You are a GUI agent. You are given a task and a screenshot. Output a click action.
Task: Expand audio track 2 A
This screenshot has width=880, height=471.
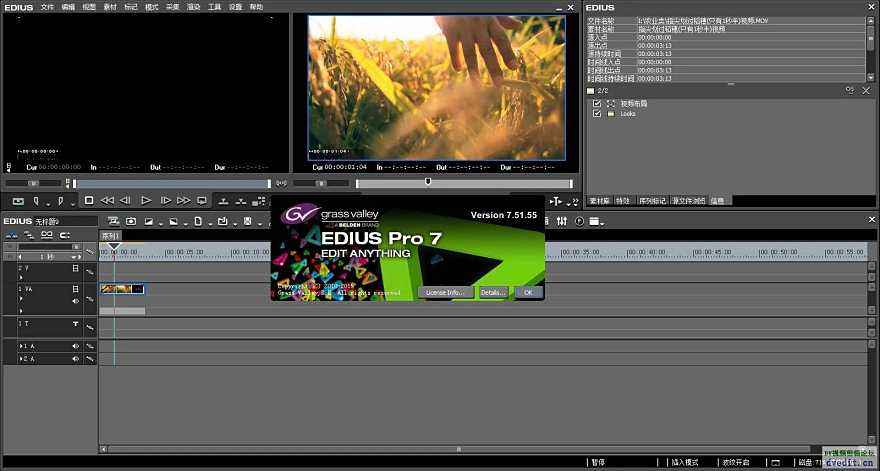pyautogui.click(x=21, y=359)
